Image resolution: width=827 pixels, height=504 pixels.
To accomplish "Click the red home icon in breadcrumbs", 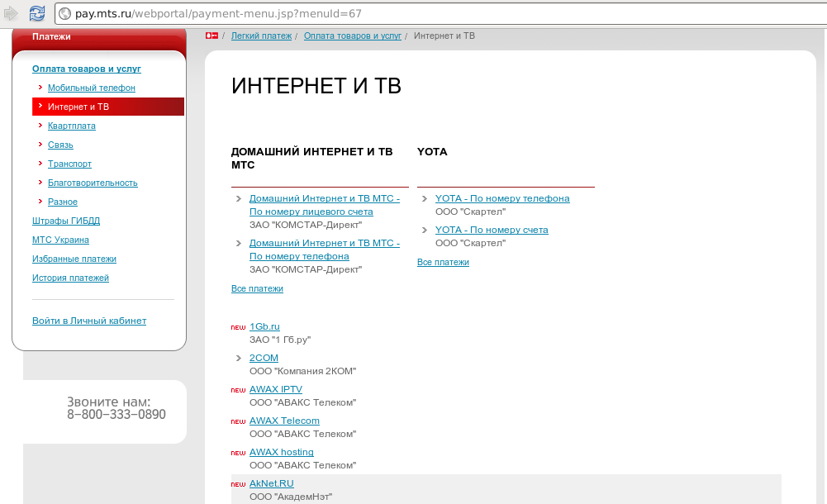I will [x=212, y=36].
